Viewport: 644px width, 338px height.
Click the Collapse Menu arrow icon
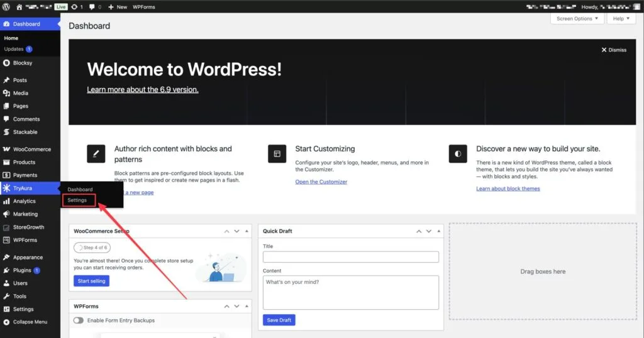click(6, 322)
